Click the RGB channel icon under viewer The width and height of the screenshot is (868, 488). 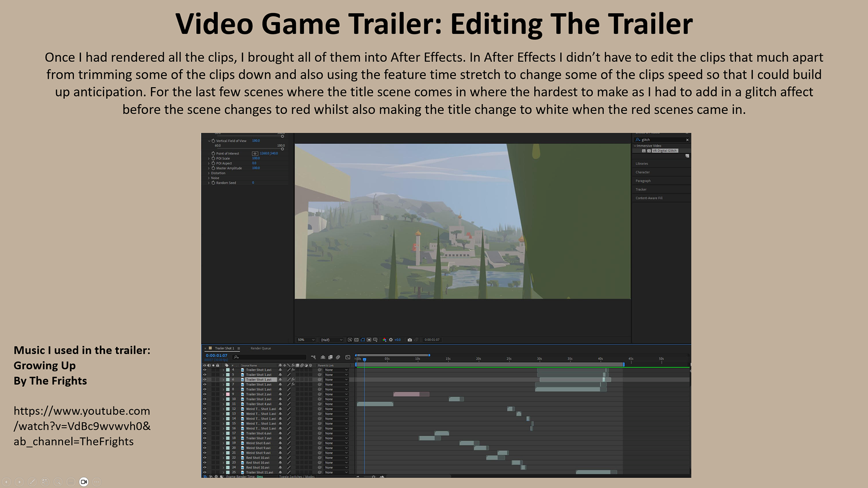(x=384, y=340)
